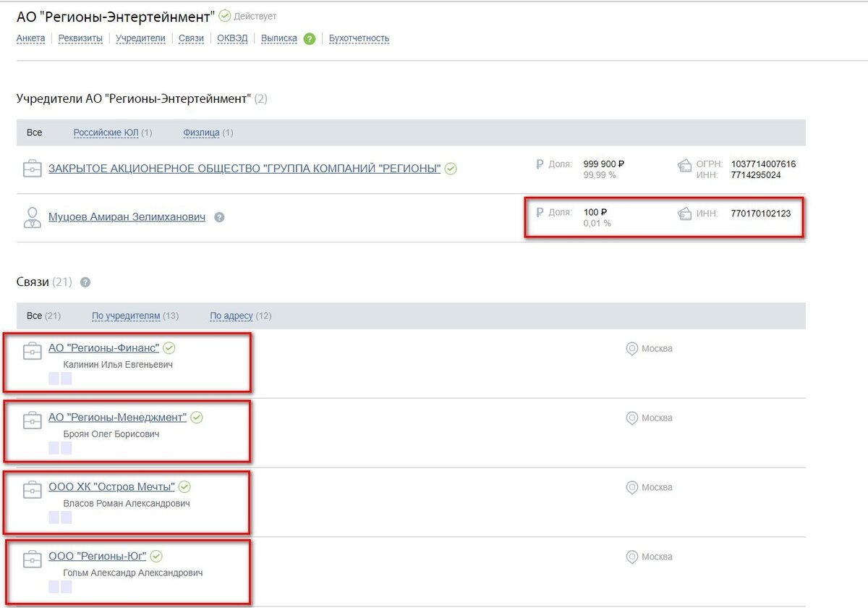Open the ООО "Регионы-Юг" link
Image resolution: width=868 pixels, height=608 pixels.
98,557
